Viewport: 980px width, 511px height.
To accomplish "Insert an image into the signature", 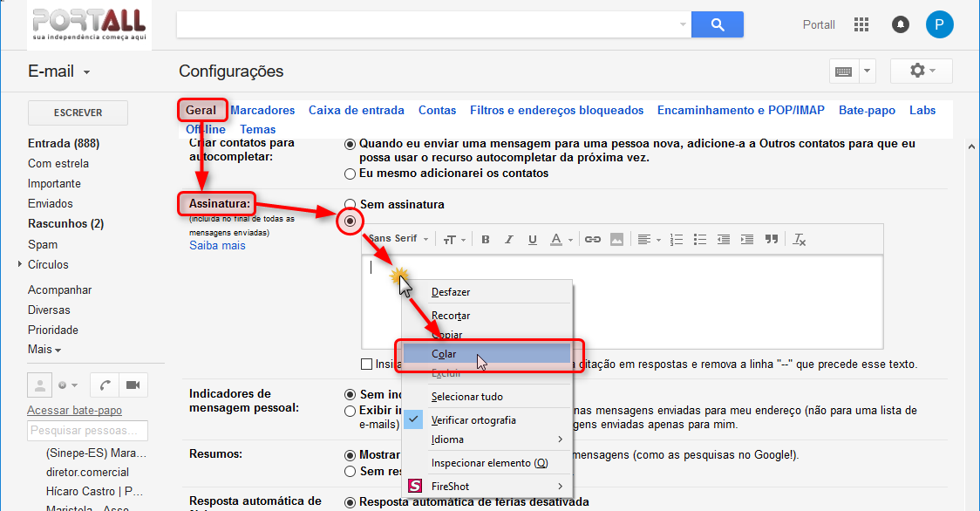I will (x=616, y=240).
